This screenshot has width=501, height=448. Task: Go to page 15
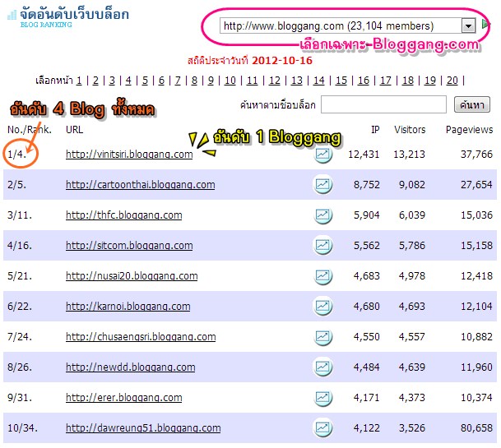341,81
